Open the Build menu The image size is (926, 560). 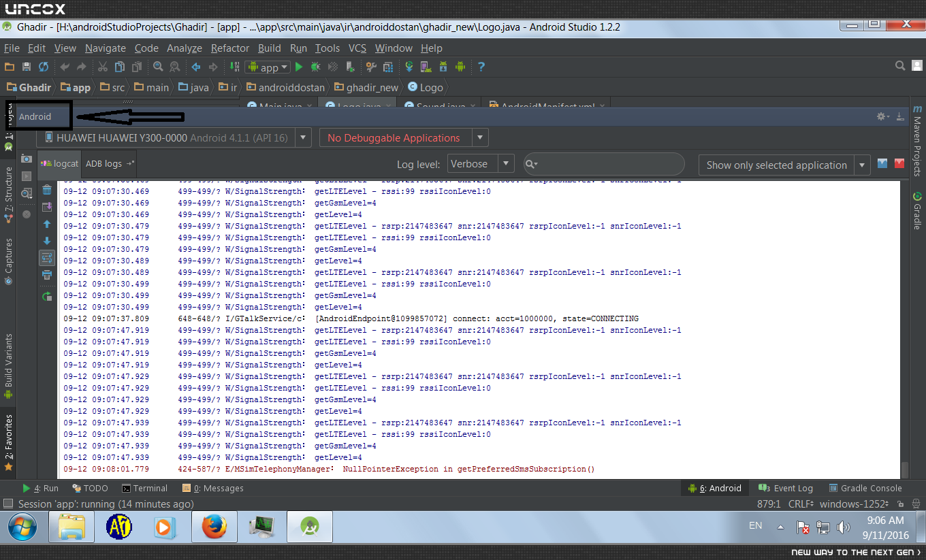tap(270, 48)
